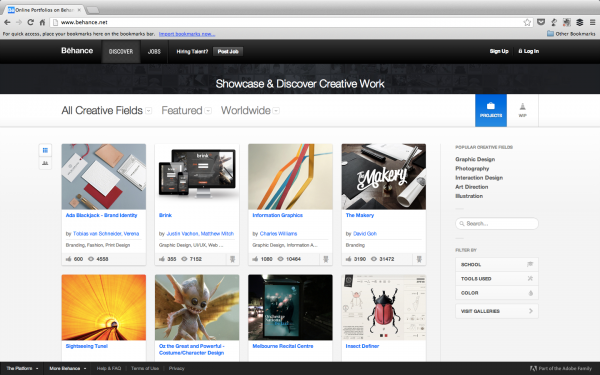Image resolution: width=600 pixels, height=375 pixels.
Task: Switch to people view icon
Action: pos(45,163)
